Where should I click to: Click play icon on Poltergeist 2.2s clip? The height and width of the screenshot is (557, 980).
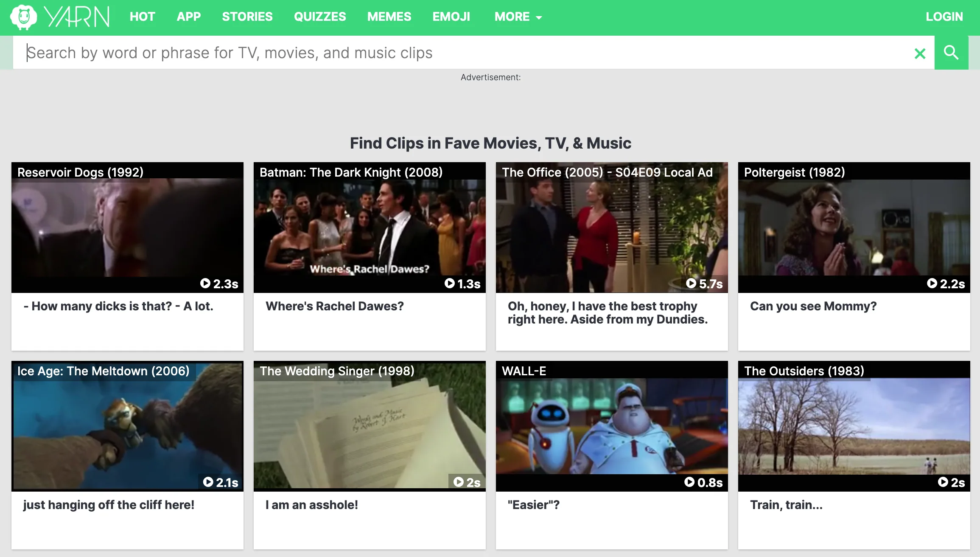(x=932, y=283)
